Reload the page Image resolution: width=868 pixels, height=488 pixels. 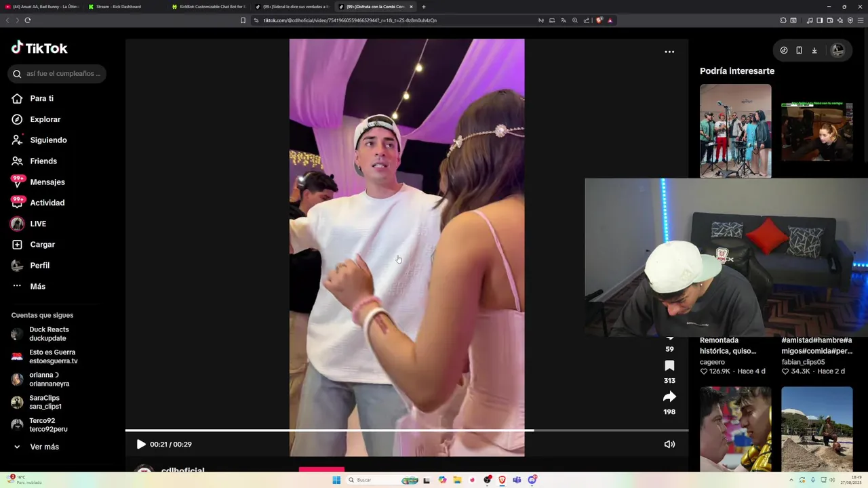point(28,20)
